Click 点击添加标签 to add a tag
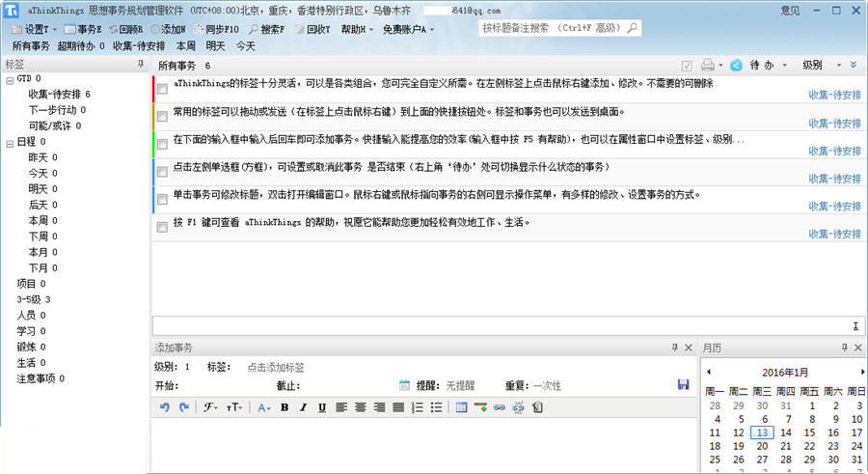Screen dimensions: 868x474 276,368
